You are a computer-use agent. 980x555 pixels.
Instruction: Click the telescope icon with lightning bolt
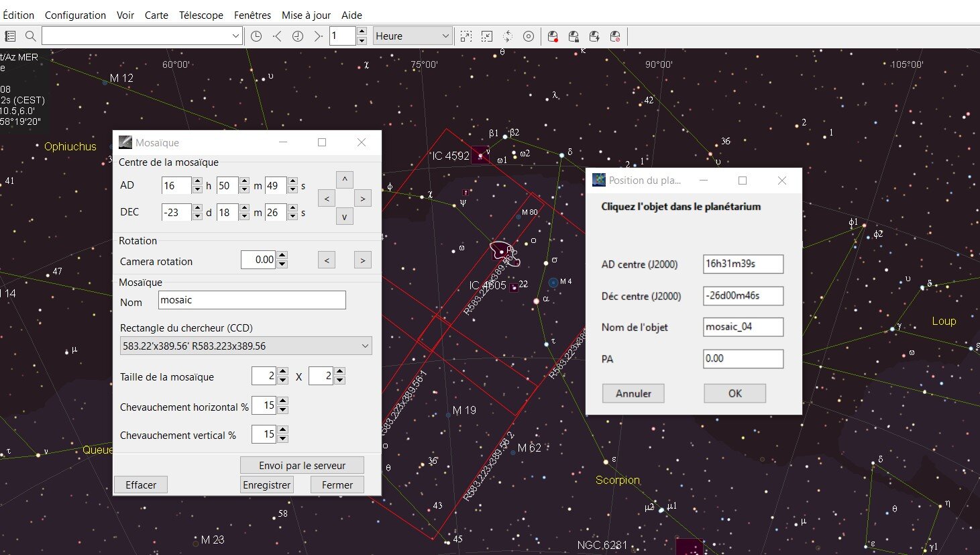click(594, 36)
